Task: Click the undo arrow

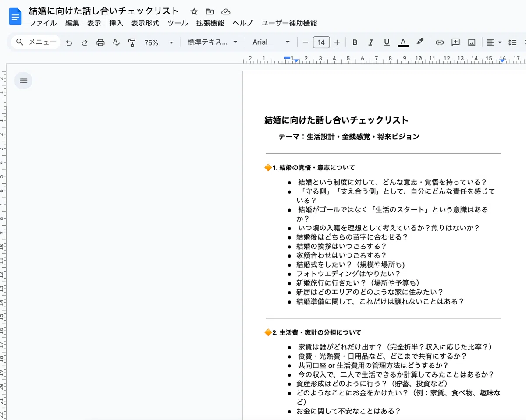Action: click(x=69, y=42)
